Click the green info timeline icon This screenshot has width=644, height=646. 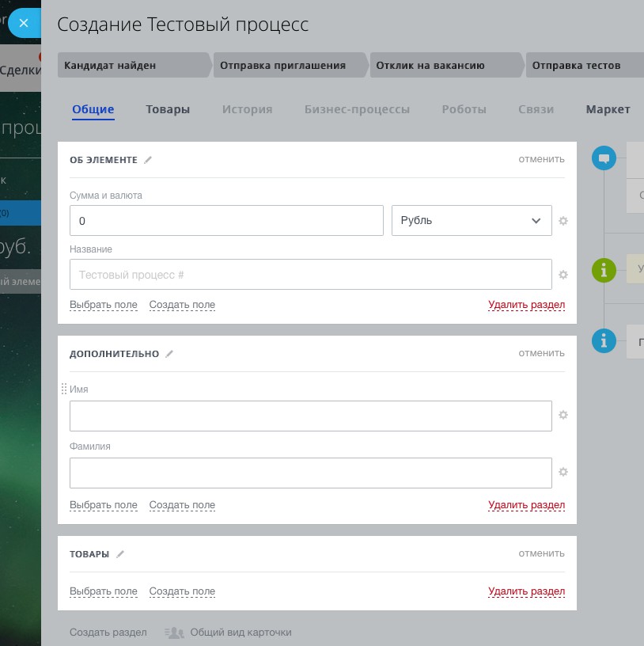pos(604,271)
